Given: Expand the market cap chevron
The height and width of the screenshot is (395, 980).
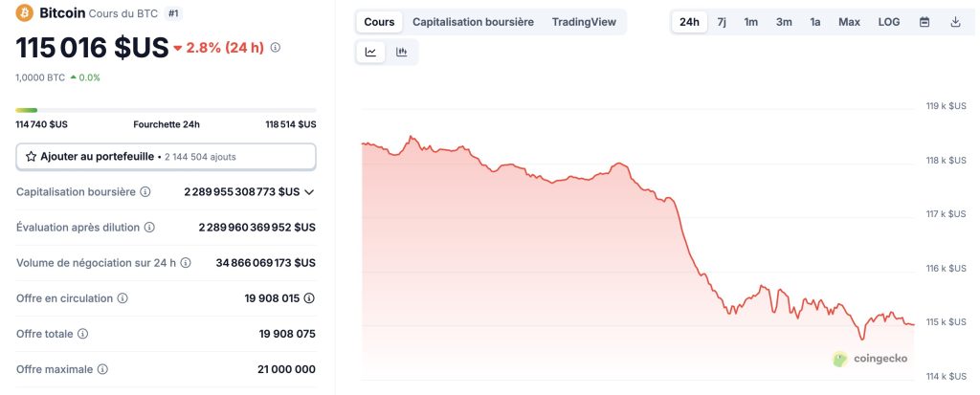Looking at the screenshot, I should click(309, 192).
